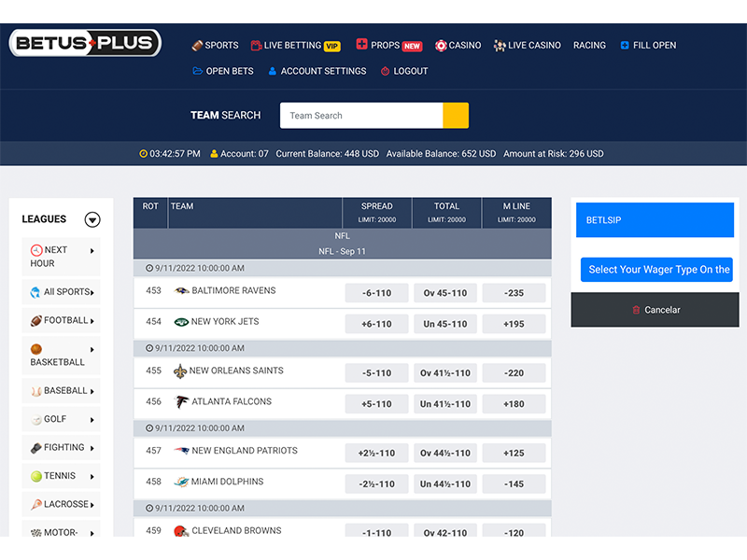The image size is (747, 560).
Task: Select Jets moneyline +195
Action: click(514, 324)
